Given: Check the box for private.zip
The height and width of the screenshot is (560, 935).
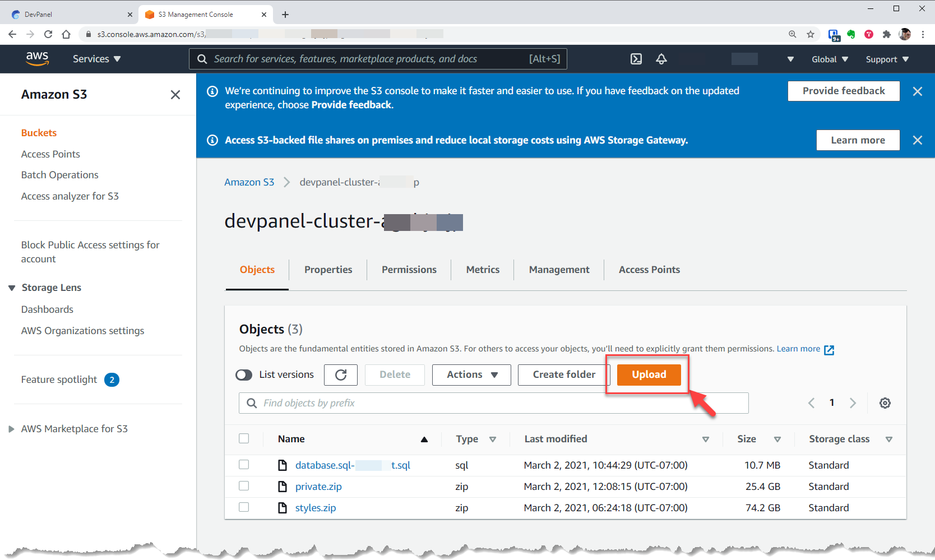Looking at the screenshot, I should click(x=244, y=486).
